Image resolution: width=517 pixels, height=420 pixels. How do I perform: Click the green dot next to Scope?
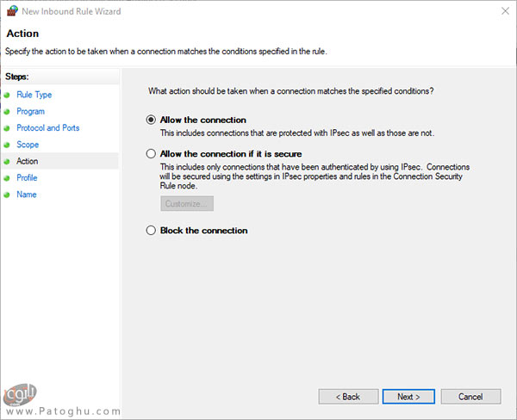coord(7,145)
